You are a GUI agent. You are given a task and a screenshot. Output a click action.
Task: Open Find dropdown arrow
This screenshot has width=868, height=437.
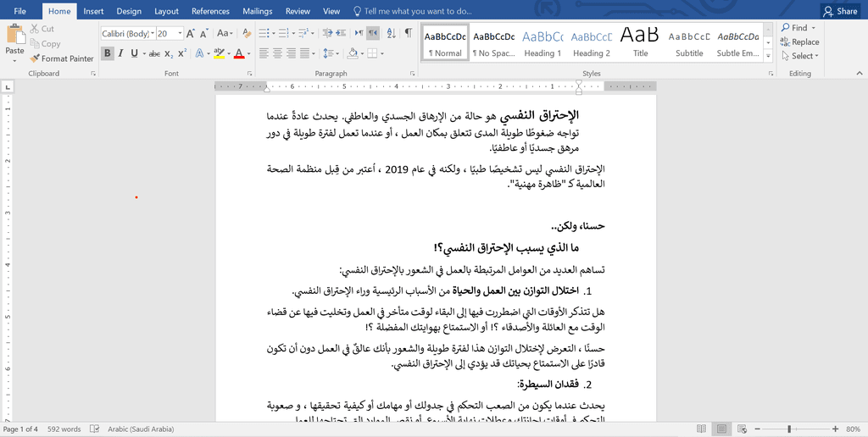tap(813, 28)
